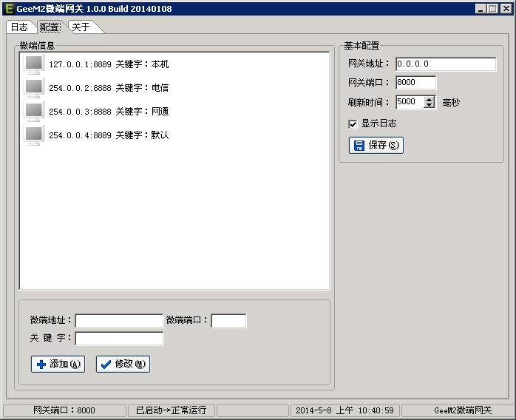Screen dimensions: 516x420
Task: Focus the 微端地址 input field
Action: [x=119, y=321]
